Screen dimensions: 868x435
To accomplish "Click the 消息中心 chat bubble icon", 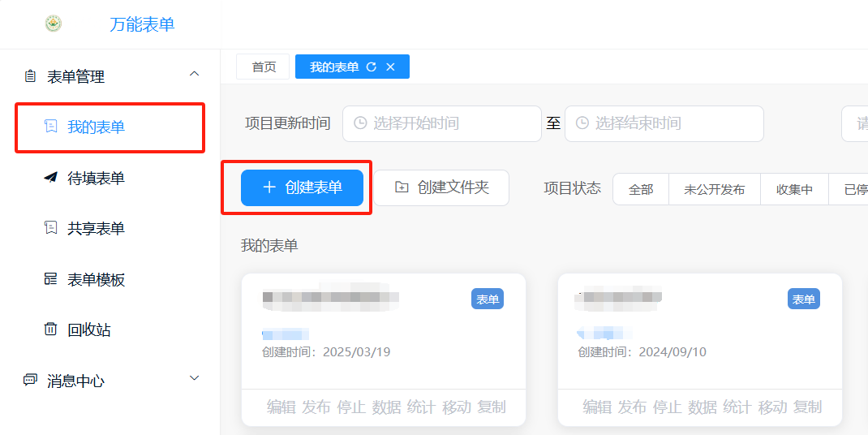I will click(30, 380).
